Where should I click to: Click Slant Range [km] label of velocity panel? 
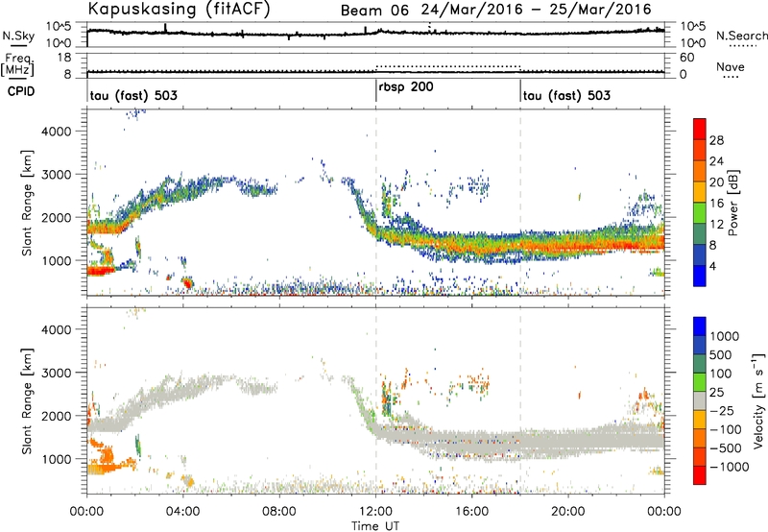[27, 400]
